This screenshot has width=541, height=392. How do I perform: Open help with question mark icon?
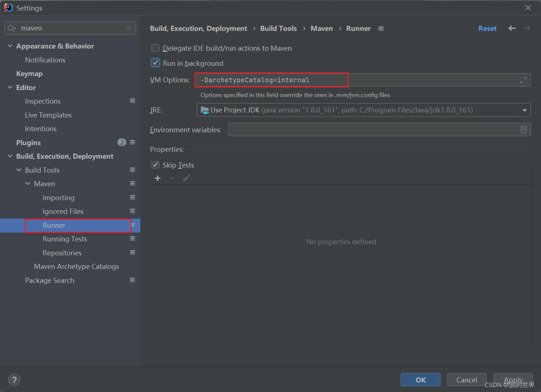tap(14, 380)
